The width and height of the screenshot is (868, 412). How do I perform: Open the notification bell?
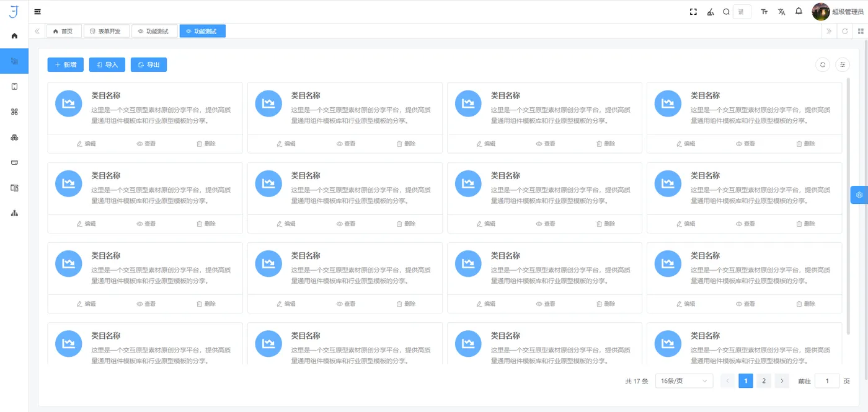coord(799,11)
